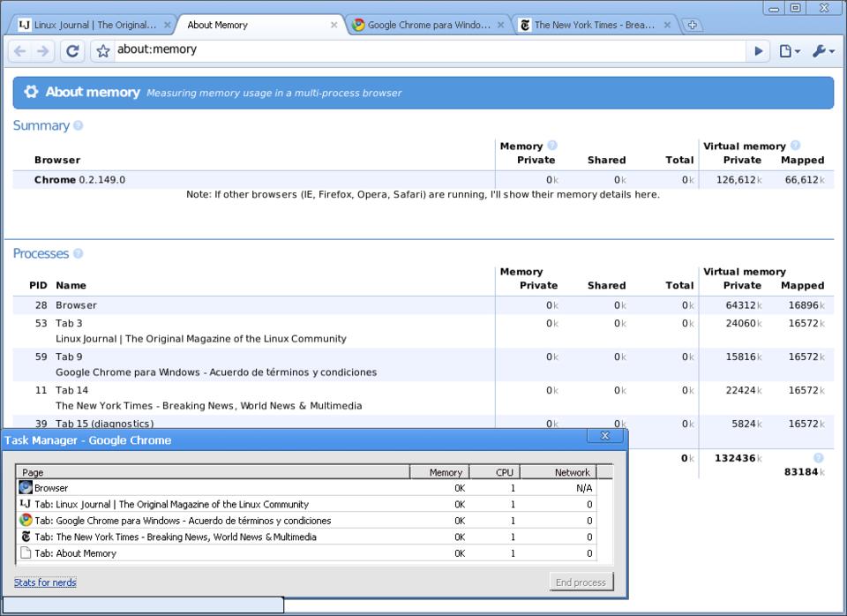This screenshot has height=616, width=847.
Task: Open the Stats for nerds link
Action: (45, 582)
